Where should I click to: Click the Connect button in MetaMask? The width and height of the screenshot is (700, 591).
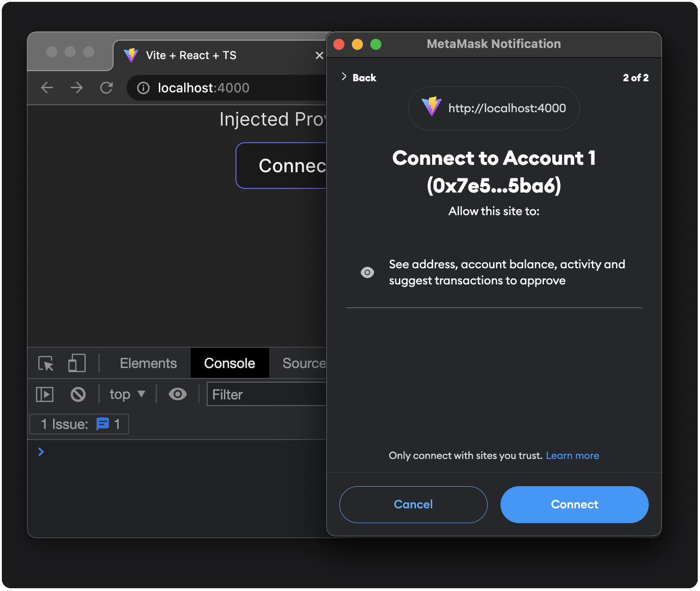click(x=574, y=504)
